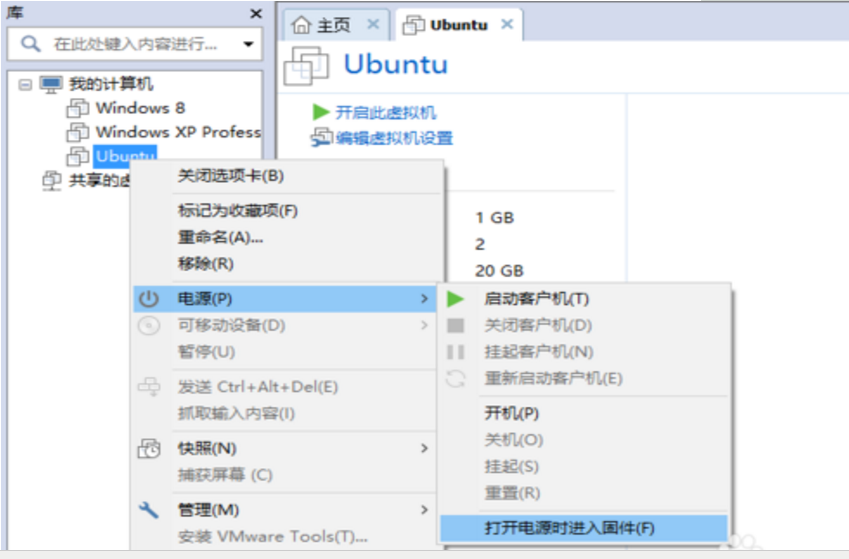Click the restart arrows icon beside 重新启动客户机
Image resolution: width=849 pixels, height=559 pixels.
click(455, 378)
